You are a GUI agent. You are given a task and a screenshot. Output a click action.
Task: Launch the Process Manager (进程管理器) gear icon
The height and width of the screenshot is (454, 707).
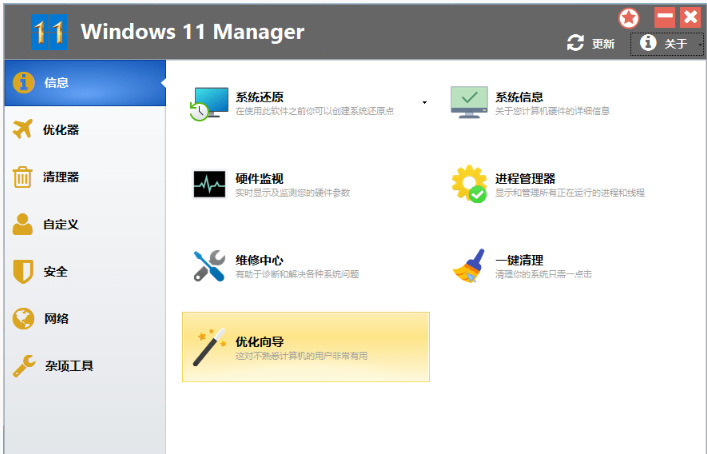469,185
